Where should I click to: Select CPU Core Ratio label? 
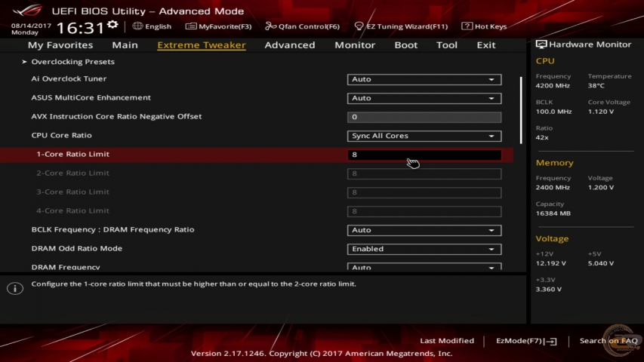coord(61,135)
